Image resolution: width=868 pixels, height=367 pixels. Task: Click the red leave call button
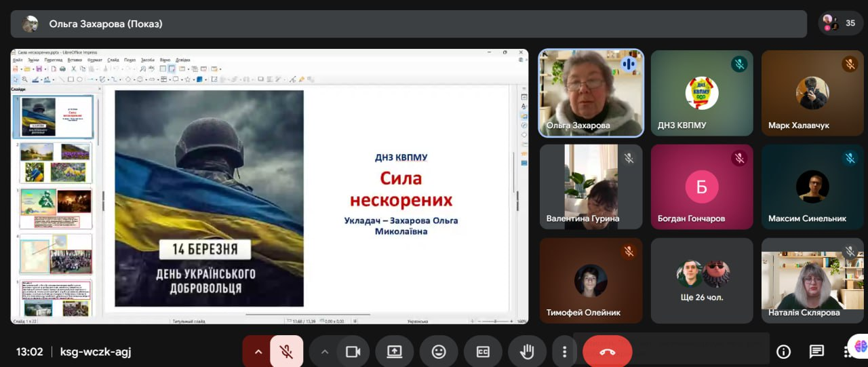[607, 351]
